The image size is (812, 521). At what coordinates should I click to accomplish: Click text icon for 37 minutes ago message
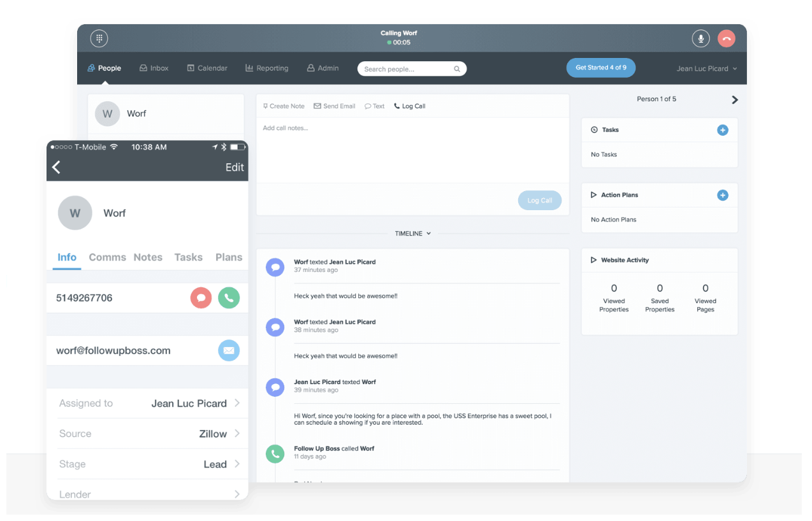275,268
